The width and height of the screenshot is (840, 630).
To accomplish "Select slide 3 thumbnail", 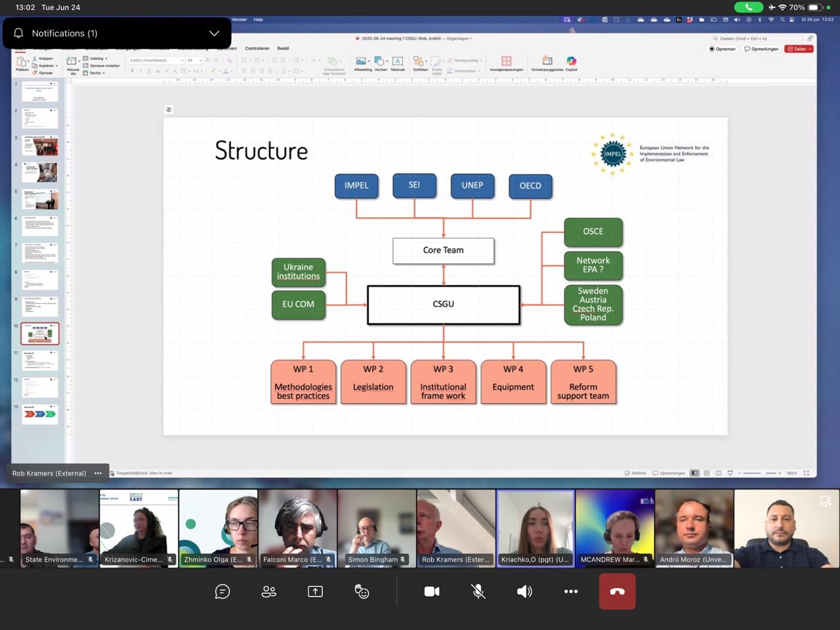I will click(x=40, y=145).
